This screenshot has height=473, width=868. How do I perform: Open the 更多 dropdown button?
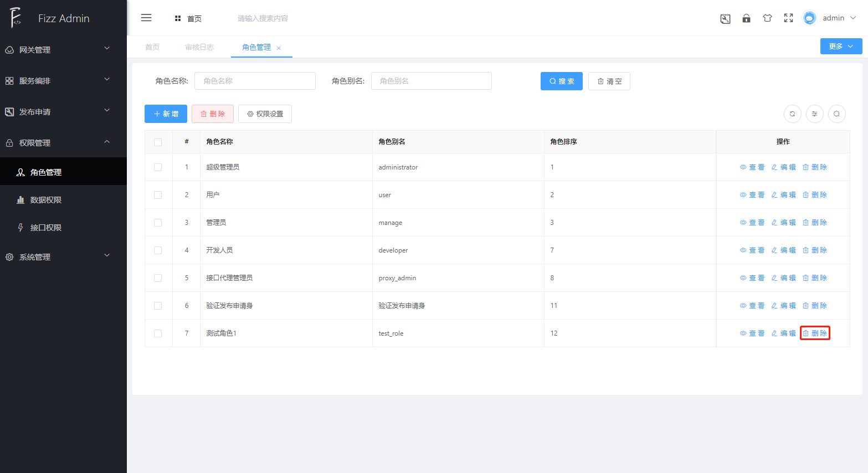(840, 47)
